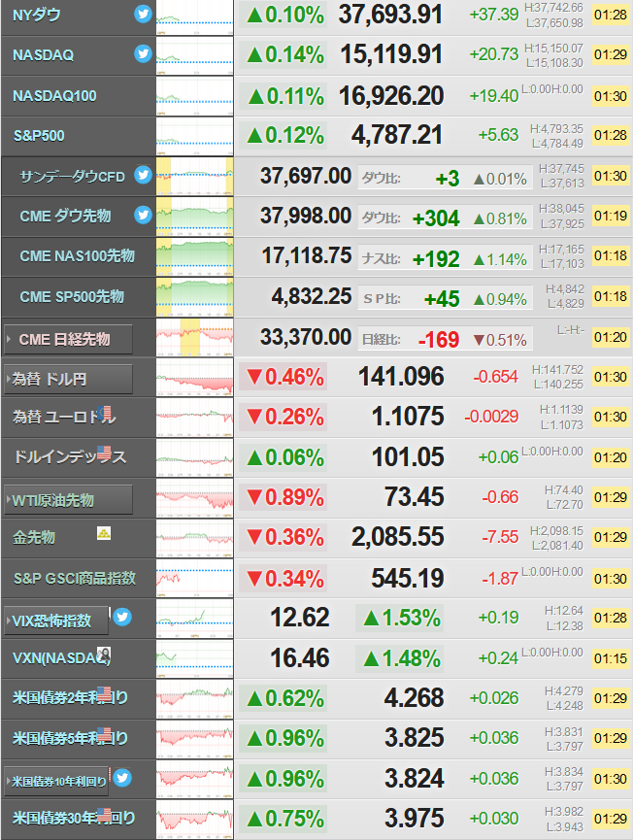The image size is (634, 840).
Task: Click the Twitter icon beside NYダウ
Action: coord(143,14)
